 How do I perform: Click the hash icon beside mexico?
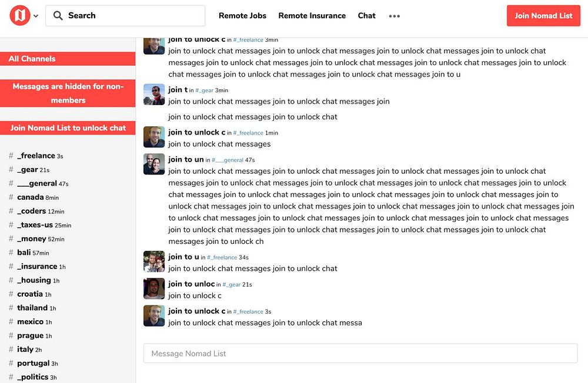click(11, 321)
